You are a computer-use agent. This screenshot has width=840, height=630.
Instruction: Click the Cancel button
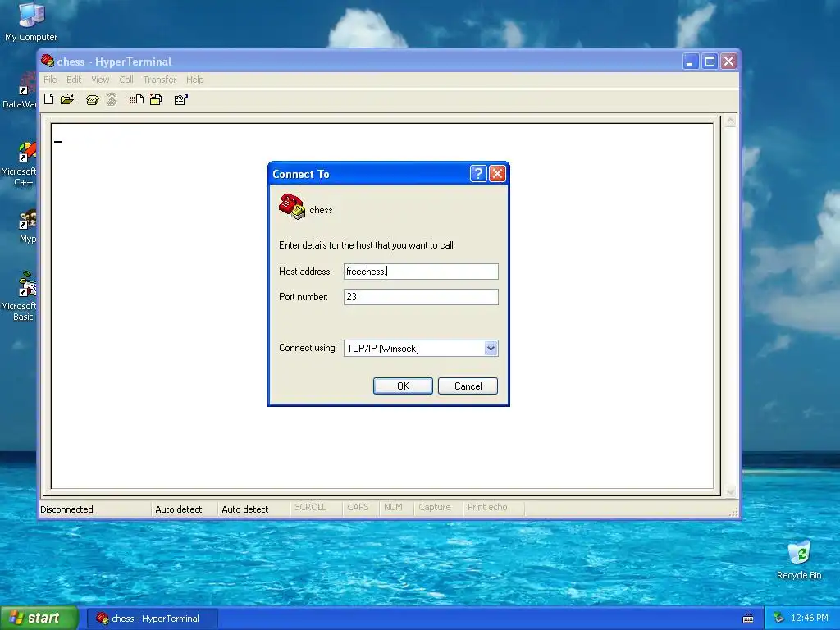(x=468, y=386)
